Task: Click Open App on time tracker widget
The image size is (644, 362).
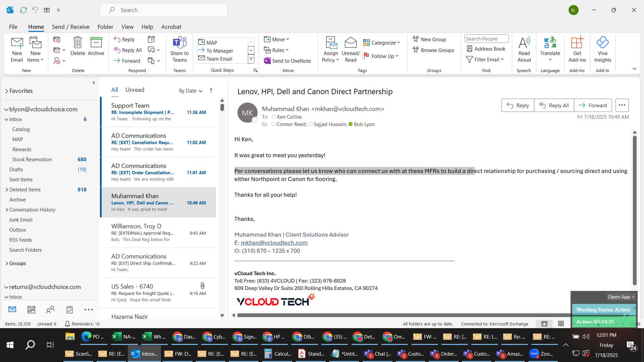Action: 621,297
